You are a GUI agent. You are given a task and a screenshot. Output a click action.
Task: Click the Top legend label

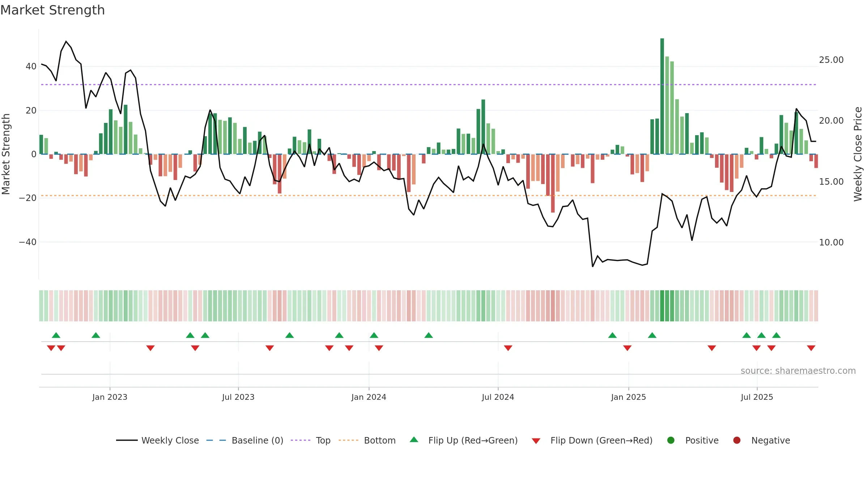point(323,440)
